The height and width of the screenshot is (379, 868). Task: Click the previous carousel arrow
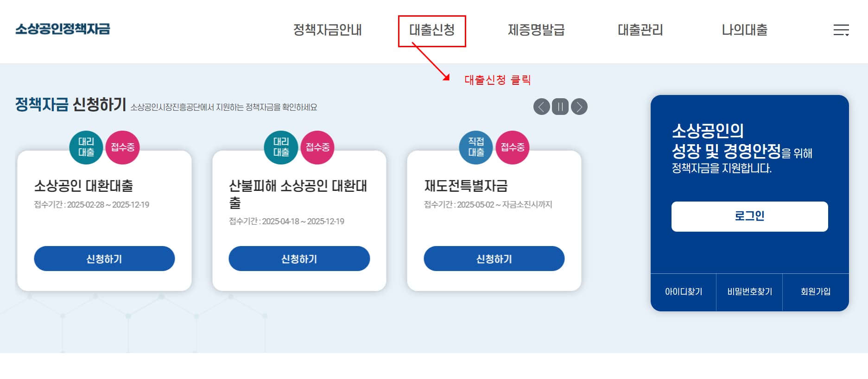click(541, 107)
